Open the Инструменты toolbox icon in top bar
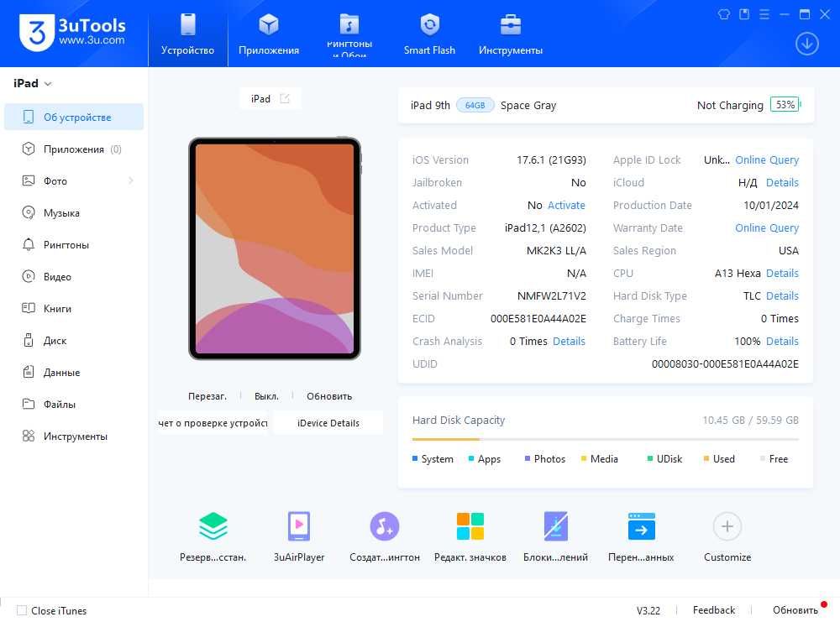Viewport: 840px width, 622px height. pyautogui.click(x=511, y=24)
